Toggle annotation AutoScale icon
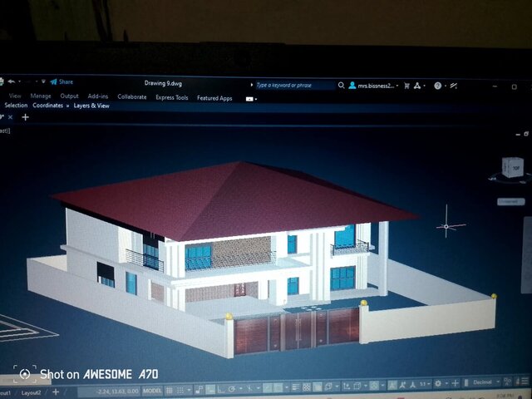The height and width of the screenshot is (399, 532). click(x=402, y=384)
